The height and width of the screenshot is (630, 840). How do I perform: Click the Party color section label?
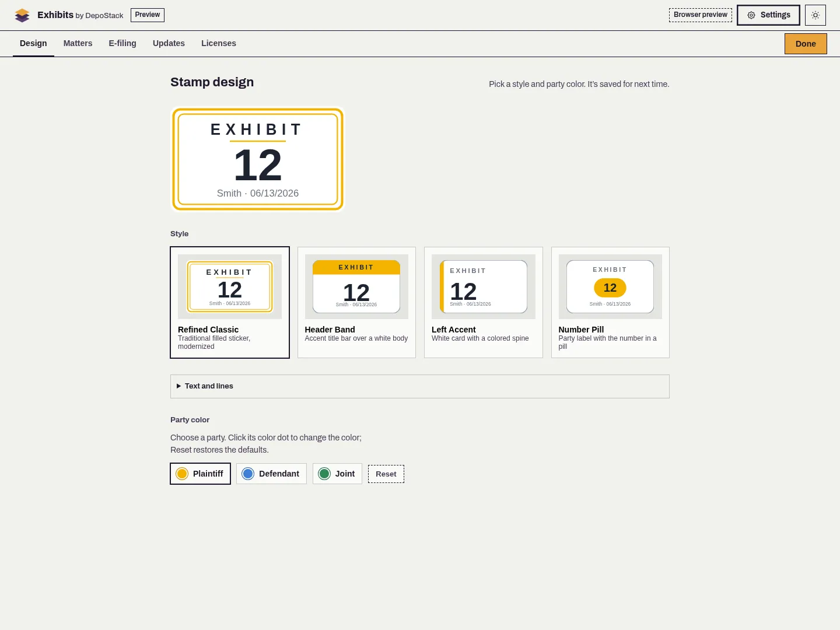[190, 420]
